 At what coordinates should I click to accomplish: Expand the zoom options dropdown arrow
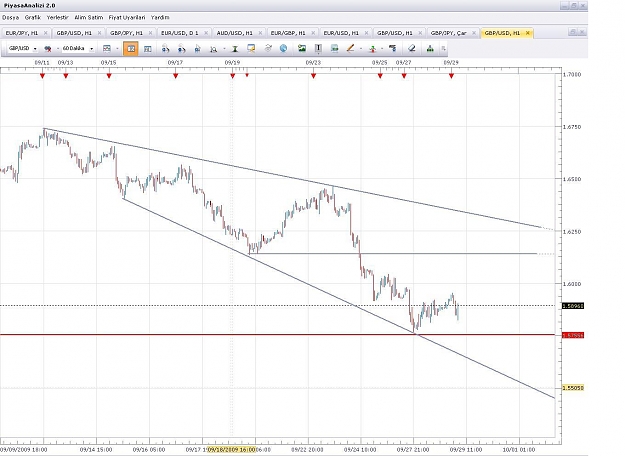pyautogui.click(x=224, y=49)
